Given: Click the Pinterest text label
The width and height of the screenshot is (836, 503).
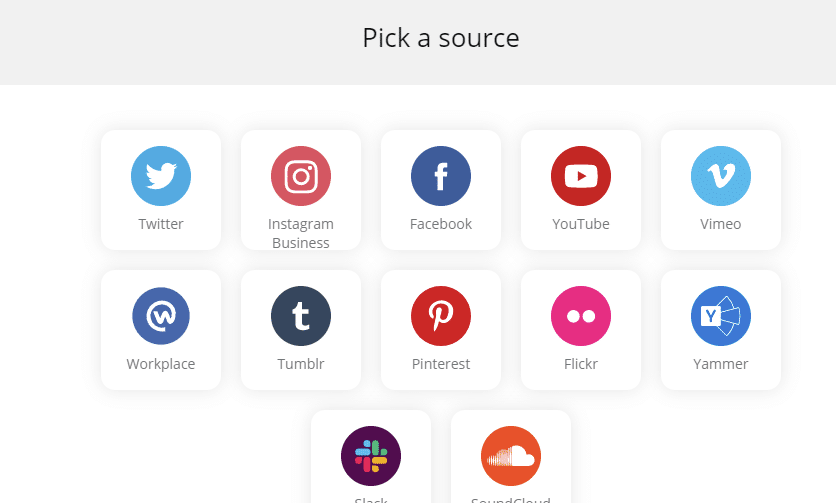Looking at the screenshot, I should pyautogui.click(x=441, y=364).
